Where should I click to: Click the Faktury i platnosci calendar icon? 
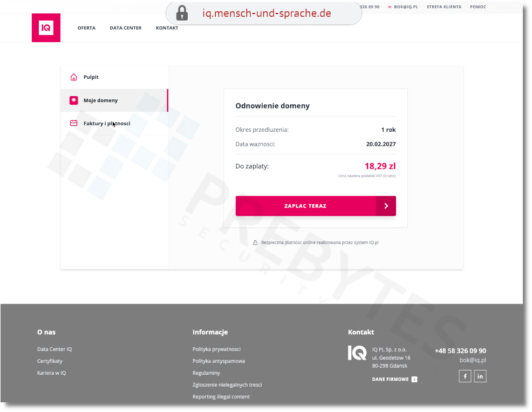[x=74, y=124]
